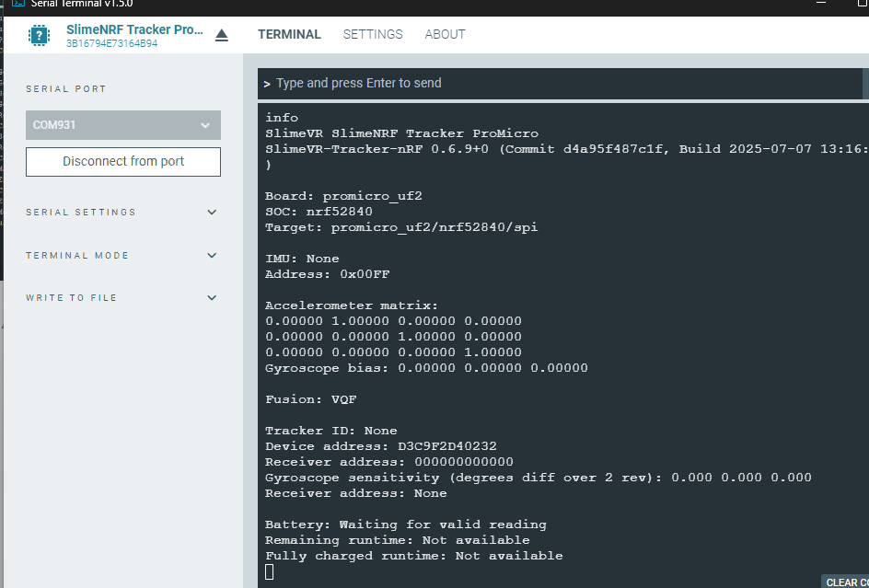Click the Clear Console button
This screenshot has height=588, width=869.
(x=846, y=582)
